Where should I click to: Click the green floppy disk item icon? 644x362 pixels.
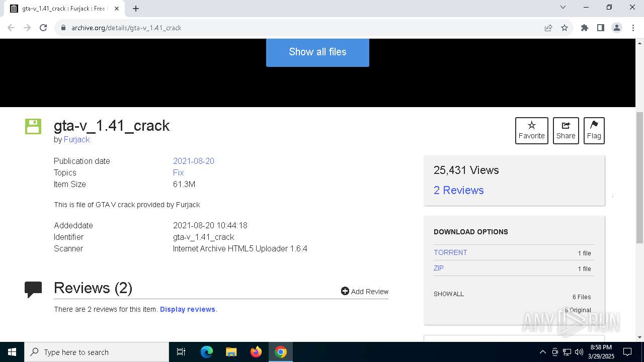[x=33, y=126]
